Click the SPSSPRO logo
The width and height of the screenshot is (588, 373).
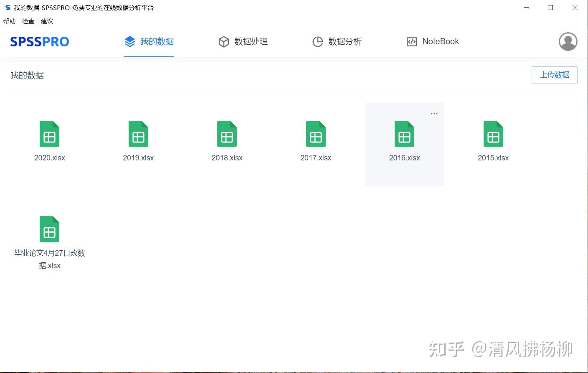pos(39,41)
